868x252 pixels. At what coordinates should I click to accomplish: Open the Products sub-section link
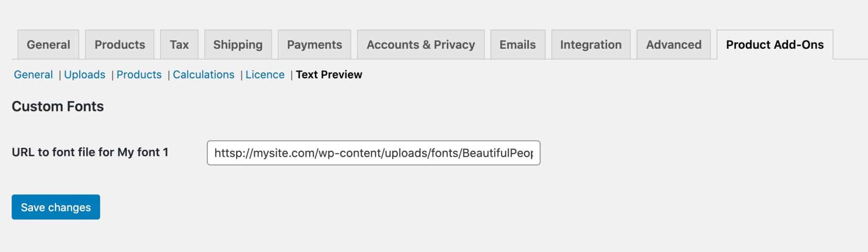point(139,75)
